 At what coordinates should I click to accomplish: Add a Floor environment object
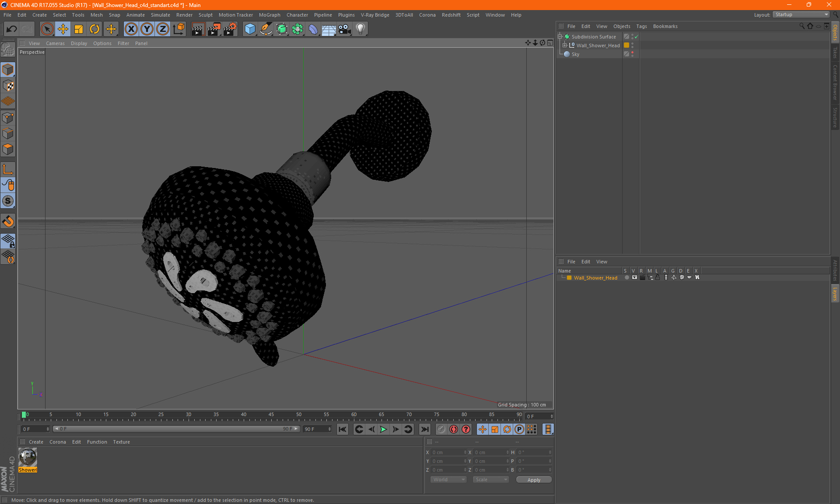pyautogui.click(x=329, y=29)
